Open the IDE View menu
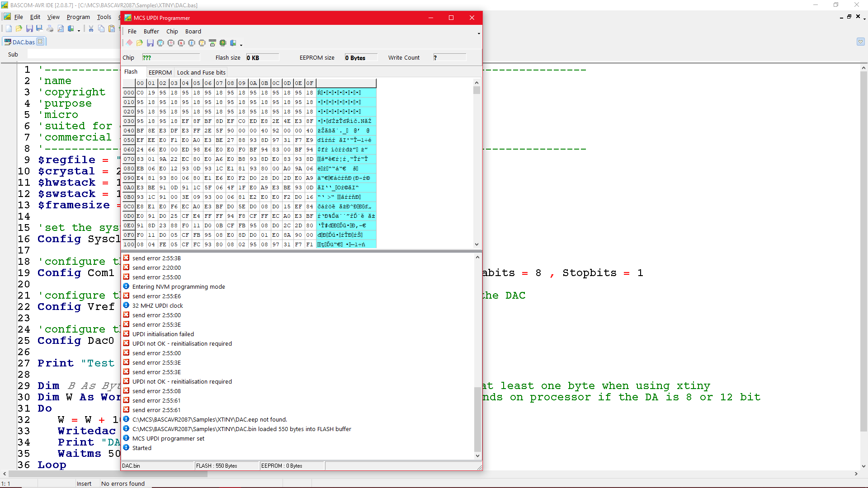 53,17
